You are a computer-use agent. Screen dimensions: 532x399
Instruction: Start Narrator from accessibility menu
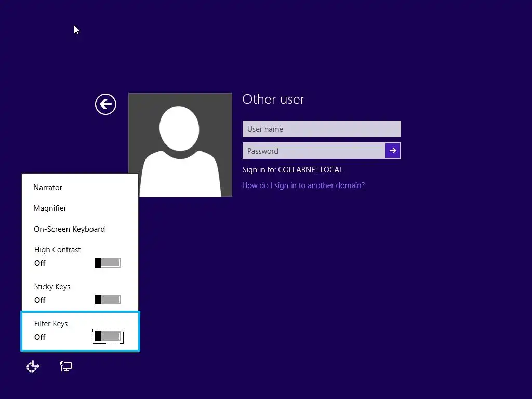48,187
